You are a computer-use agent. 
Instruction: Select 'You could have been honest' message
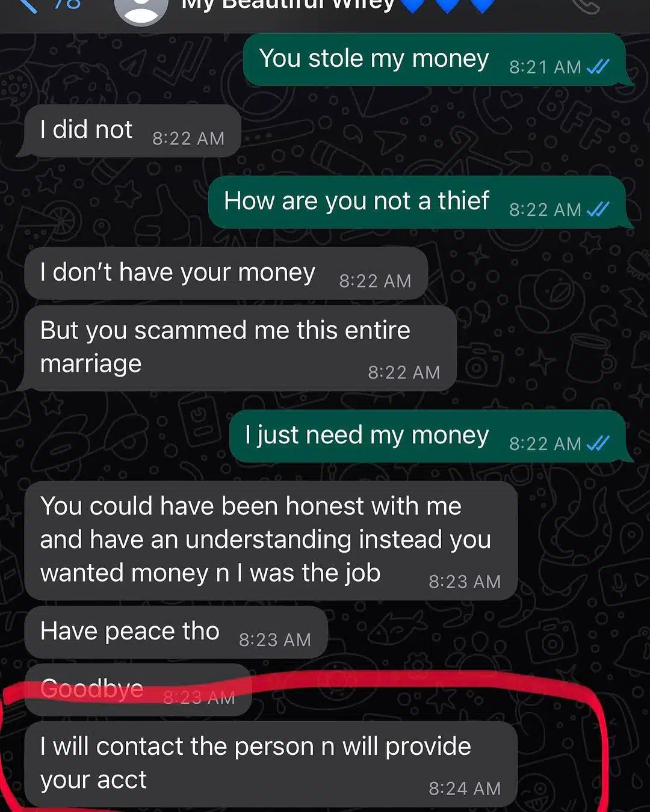pyautogui.click(x=271, y=540)
